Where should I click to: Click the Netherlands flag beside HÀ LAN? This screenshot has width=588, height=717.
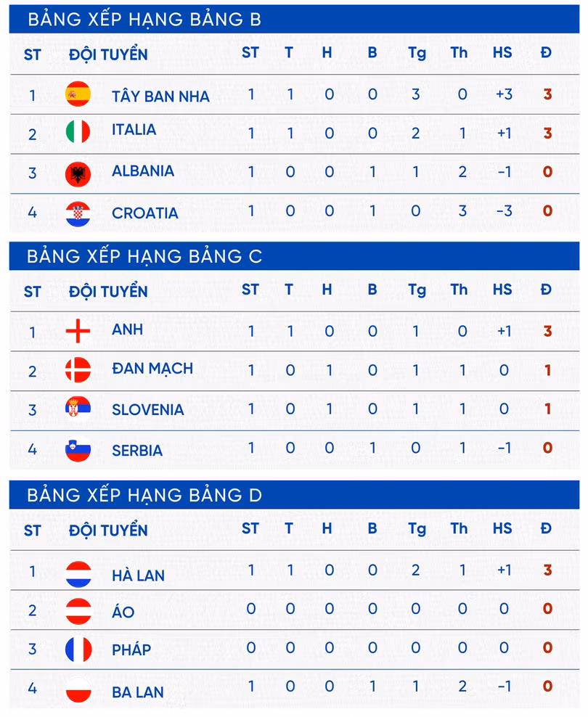click(78, 574)
